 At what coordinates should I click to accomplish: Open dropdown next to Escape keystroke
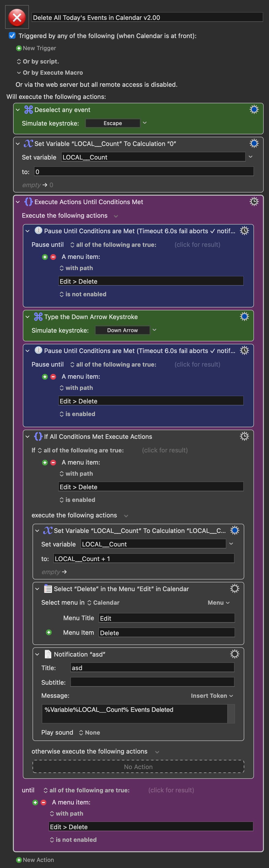[x=145, y=123]
